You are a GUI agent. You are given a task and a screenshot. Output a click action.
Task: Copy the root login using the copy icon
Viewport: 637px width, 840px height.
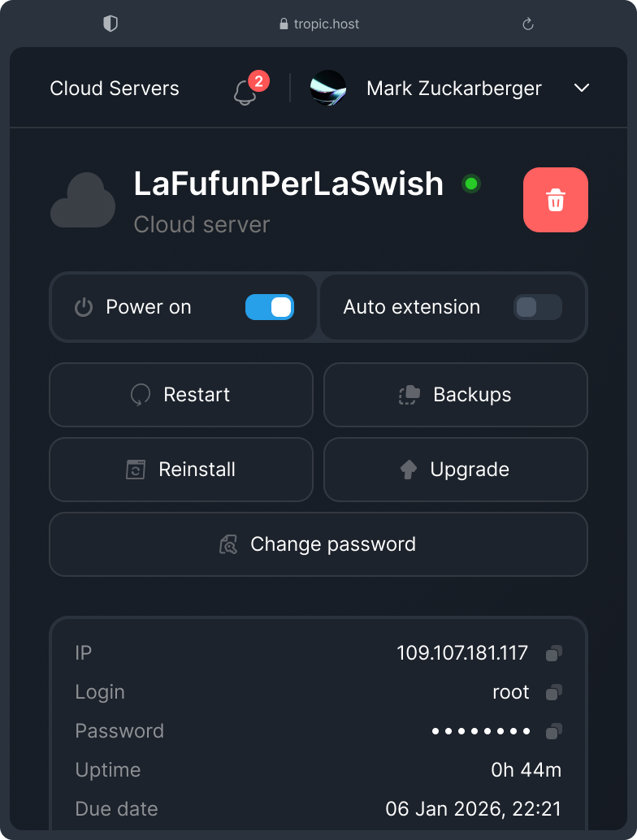coord(555,692)
